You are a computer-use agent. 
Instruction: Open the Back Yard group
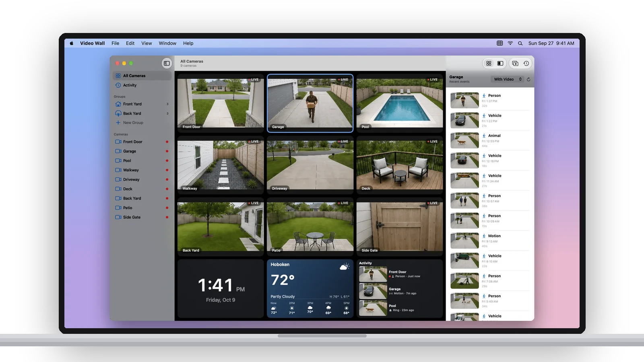[142, 113]
